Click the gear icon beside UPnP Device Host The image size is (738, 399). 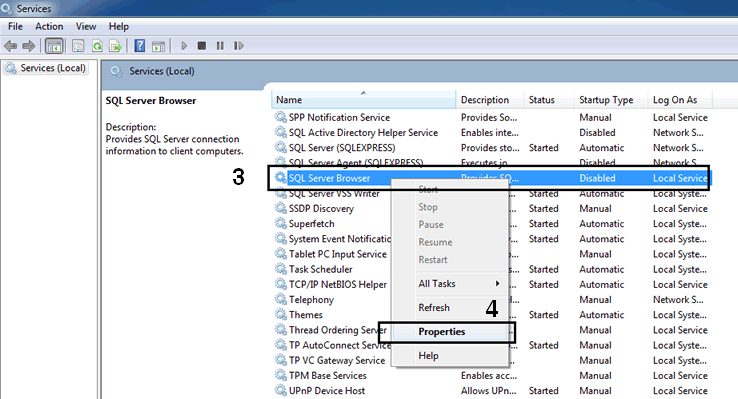point(281,390)
